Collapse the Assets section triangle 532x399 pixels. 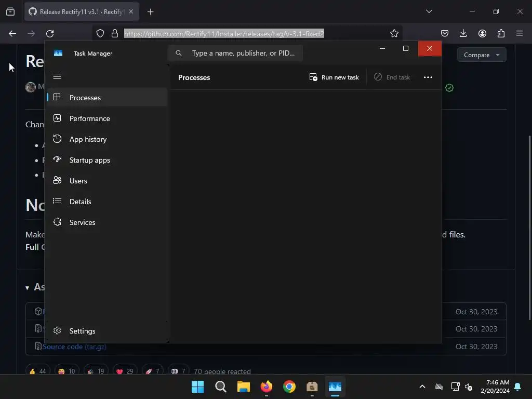(27, 288)
